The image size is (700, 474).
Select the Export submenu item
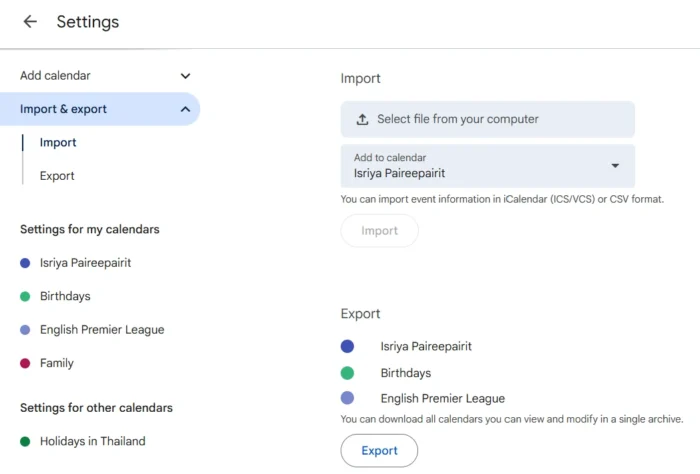(57, 176)
